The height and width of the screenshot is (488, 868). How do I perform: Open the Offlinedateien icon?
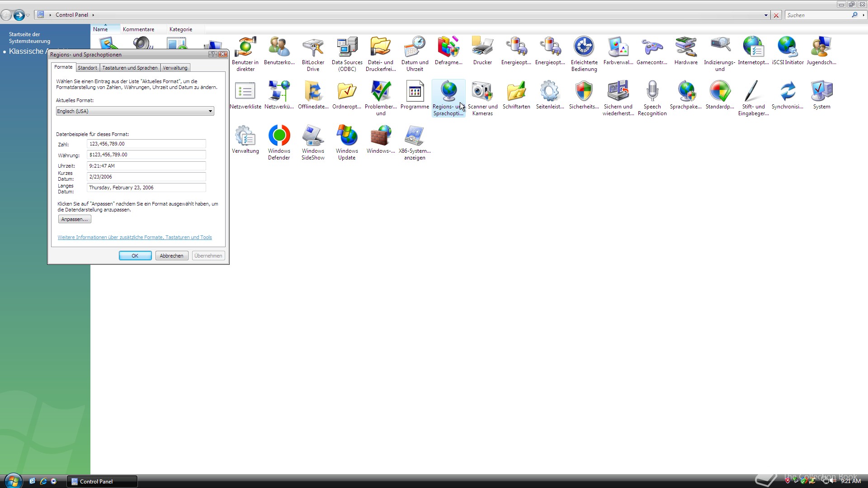tap(313, 95)
